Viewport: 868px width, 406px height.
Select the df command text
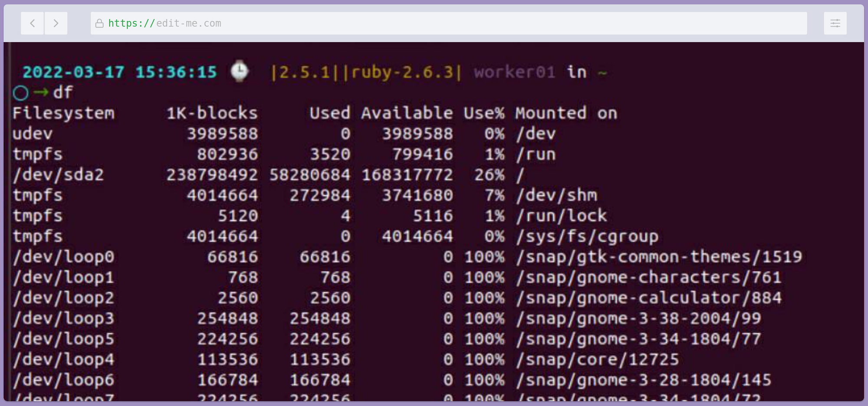tap(63, 92)
